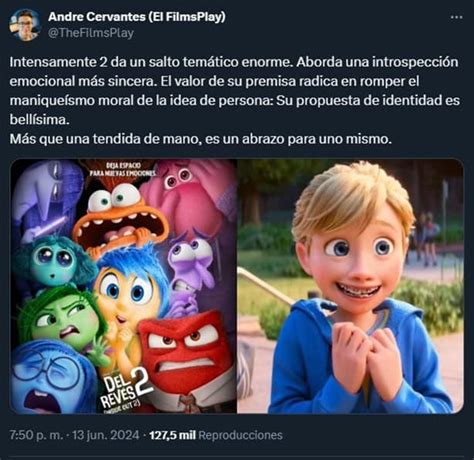View the 127,5 mil Reproducciones count
The image size is (474, 460).
216,435
